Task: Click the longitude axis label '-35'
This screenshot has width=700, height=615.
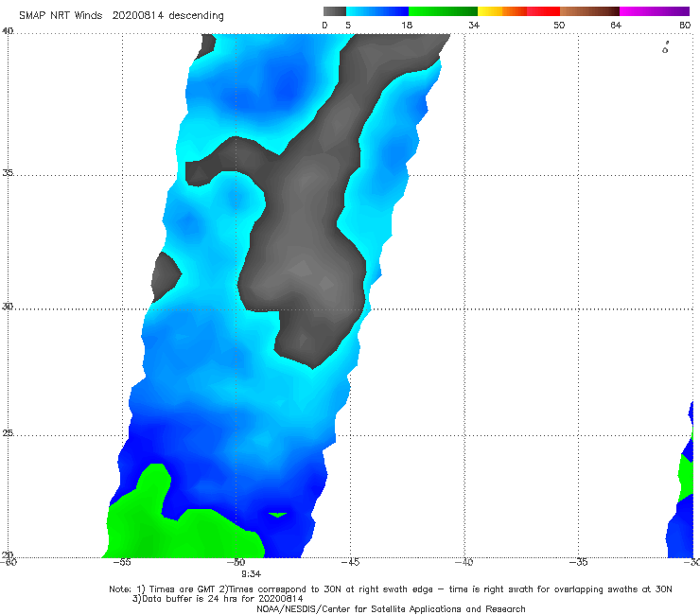Action: [579, 562]
